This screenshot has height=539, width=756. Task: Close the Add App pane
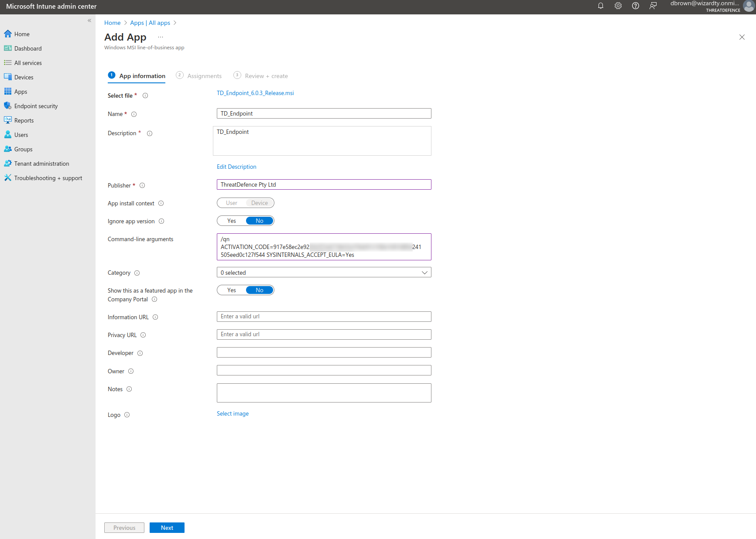pyautogui.click(x=742, y=37)
